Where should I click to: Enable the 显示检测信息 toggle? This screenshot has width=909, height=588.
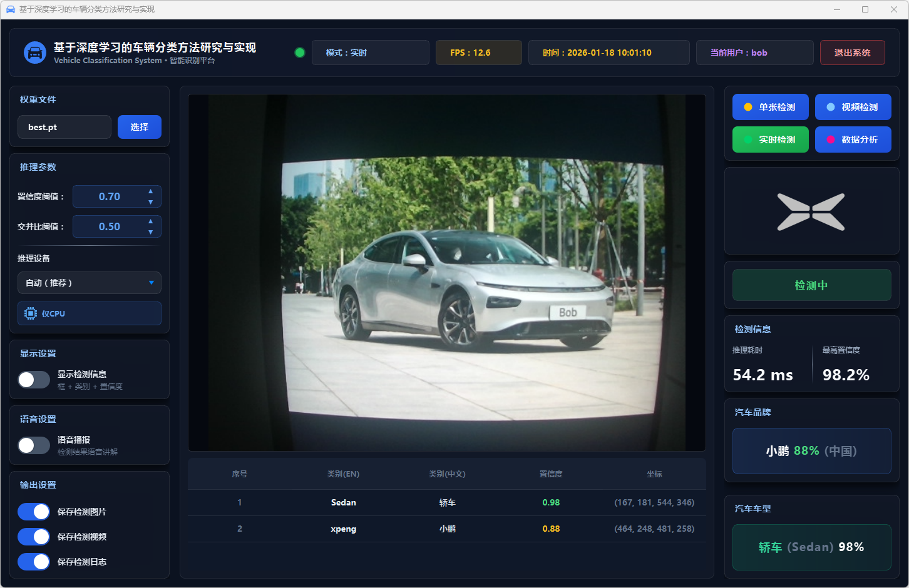point(34,380)
